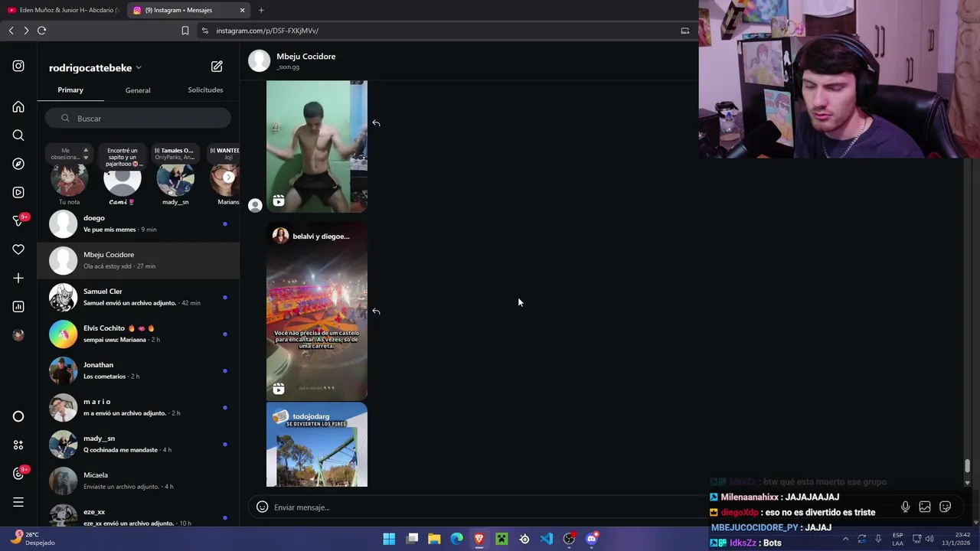Open Notifications heart icon

tap(18, 249)
